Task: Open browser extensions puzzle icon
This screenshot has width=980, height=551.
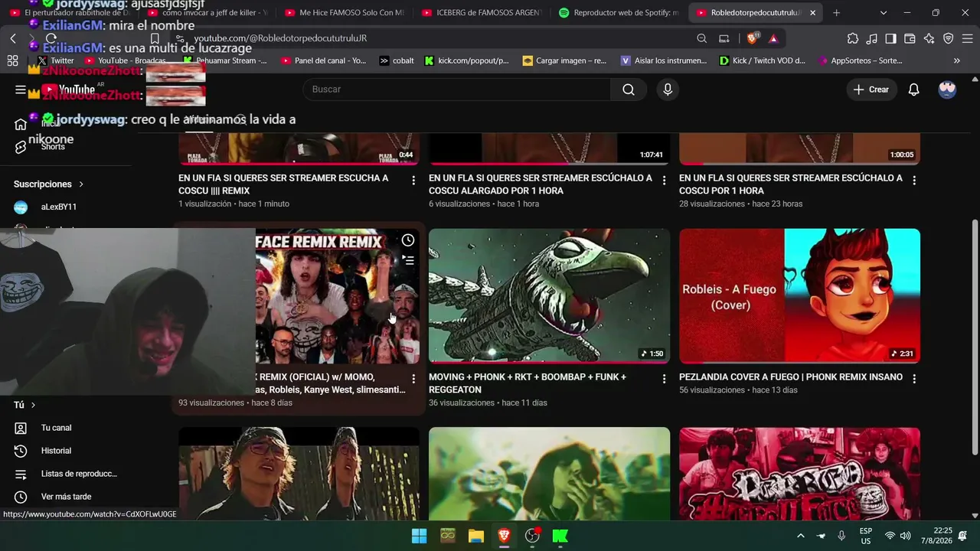Action: (x=853, y=38)
